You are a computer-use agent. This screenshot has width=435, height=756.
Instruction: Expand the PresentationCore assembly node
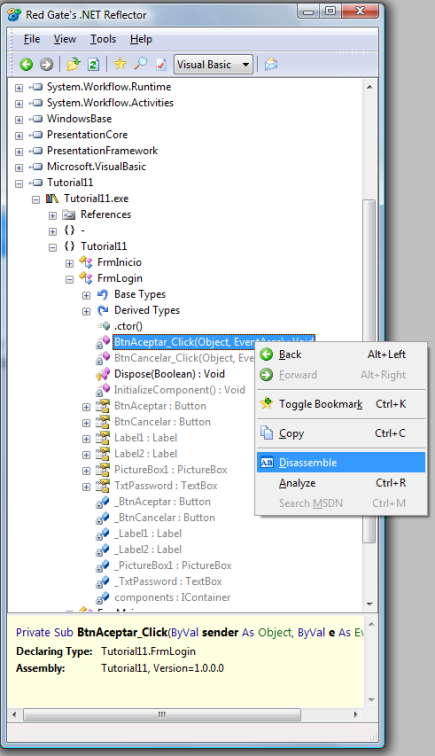pos(19,135)
